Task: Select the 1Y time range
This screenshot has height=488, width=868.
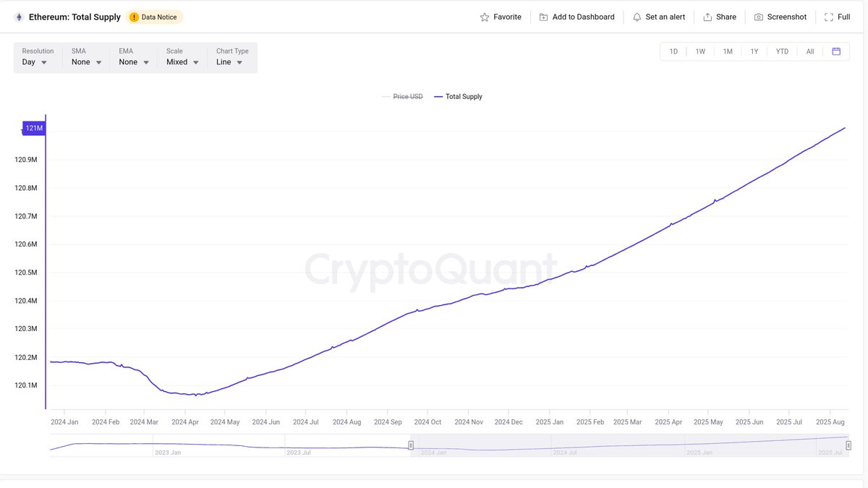Action: point(754,51)
